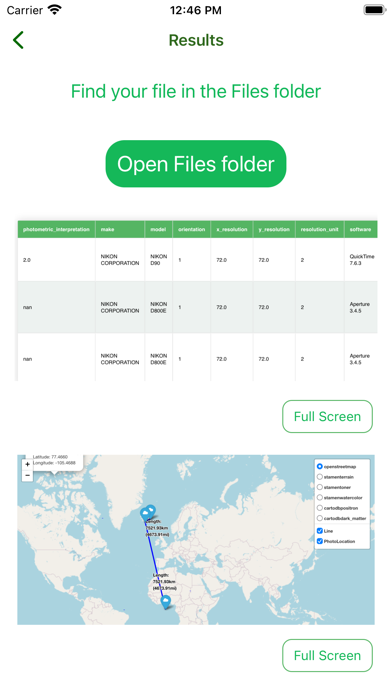Select the QuickTime 7.6.3 software cell
The height and width of the screenshot is (696, 392).
click(x=361, y=260)
